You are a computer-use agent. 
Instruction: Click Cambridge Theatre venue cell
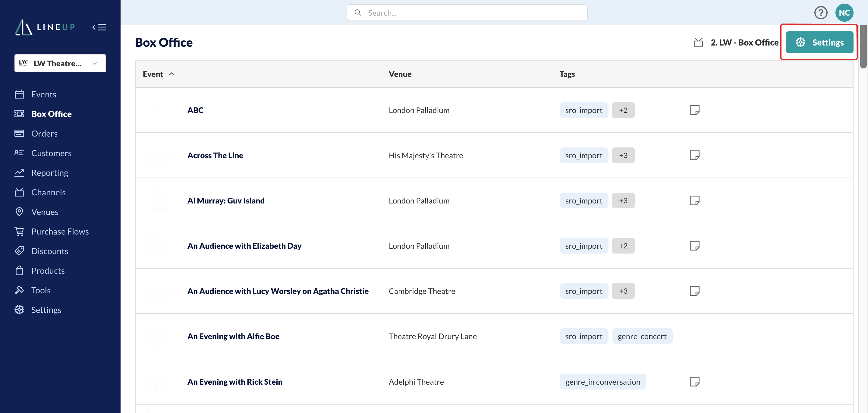coord(422,291)
